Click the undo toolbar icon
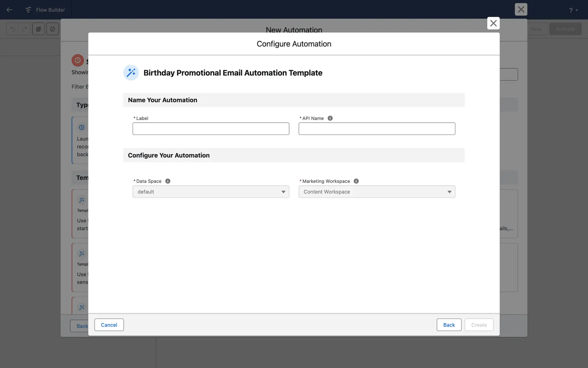Viewport: 588px width, 368px height. click(13, 29)
